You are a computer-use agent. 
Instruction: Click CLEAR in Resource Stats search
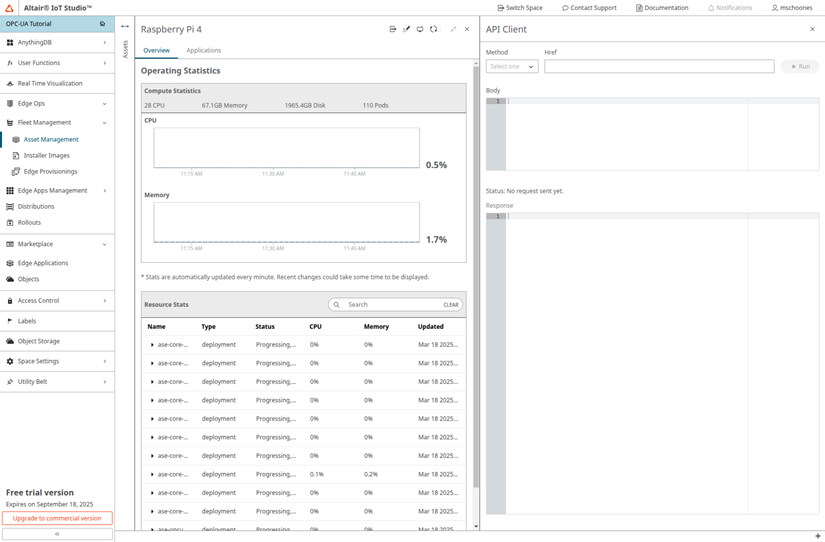click(x=451, y=305)
